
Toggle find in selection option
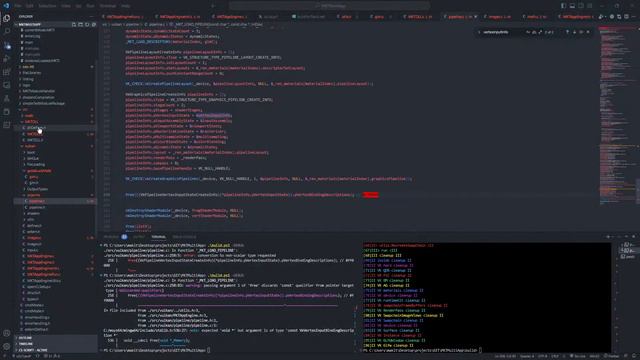(x=581, y=32)
